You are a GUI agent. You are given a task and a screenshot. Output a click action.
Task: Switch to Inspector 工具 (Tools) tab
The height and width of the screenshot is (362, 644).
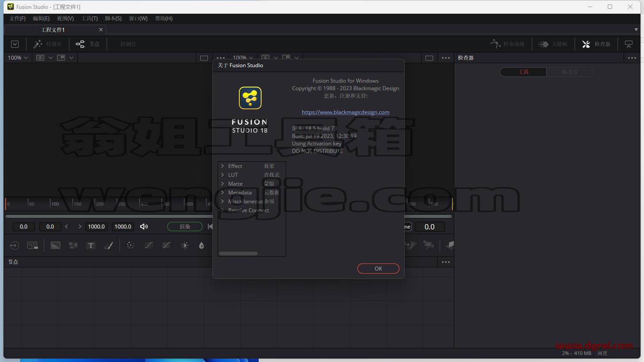(x=523, y=72)
